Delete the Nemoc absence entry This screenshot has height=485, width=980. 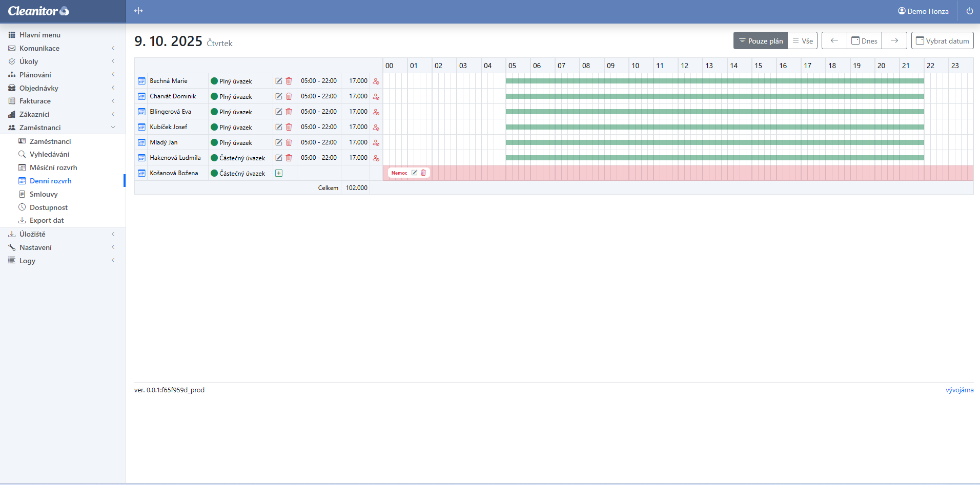click(x=423, y=173)
